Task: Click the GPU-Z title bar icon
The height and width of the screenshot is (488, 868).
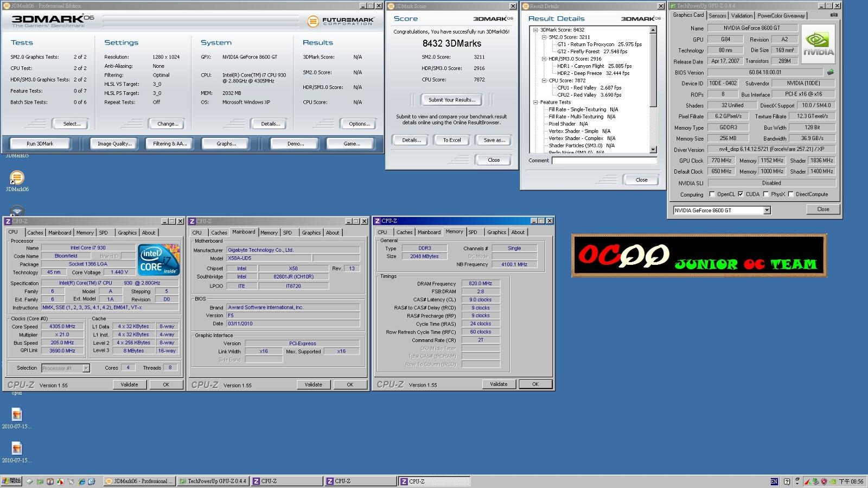Action: 673,6
